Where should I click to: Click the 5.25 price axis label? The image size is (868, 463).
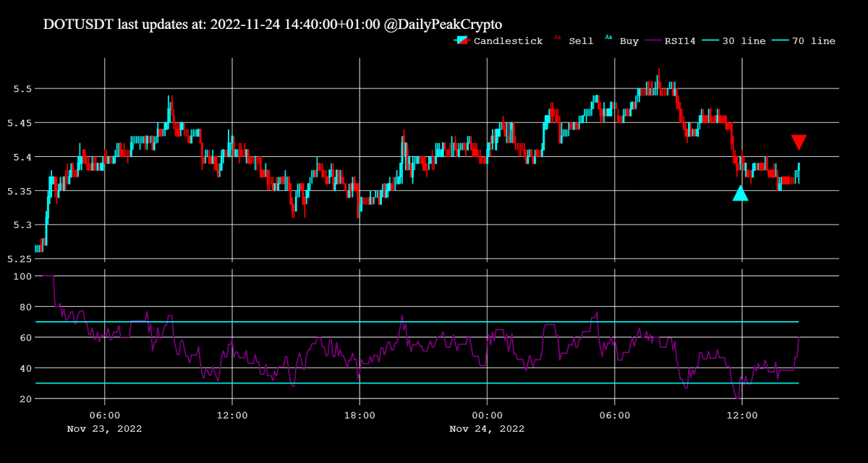pos(18,259)
